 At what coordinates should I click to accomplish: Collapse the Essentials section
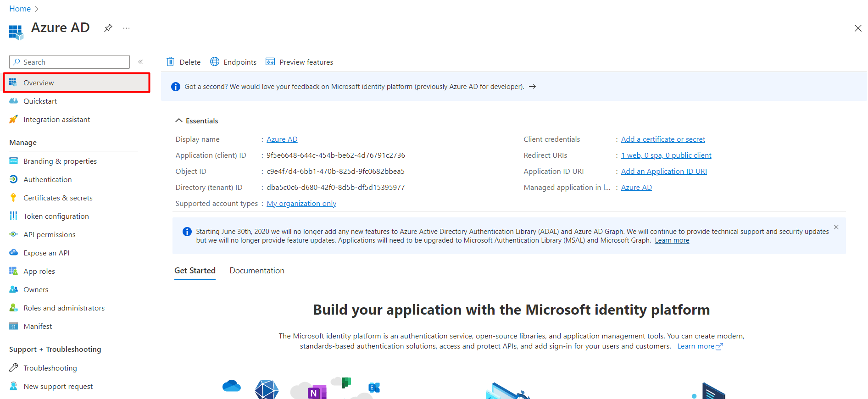coord(197,121)
